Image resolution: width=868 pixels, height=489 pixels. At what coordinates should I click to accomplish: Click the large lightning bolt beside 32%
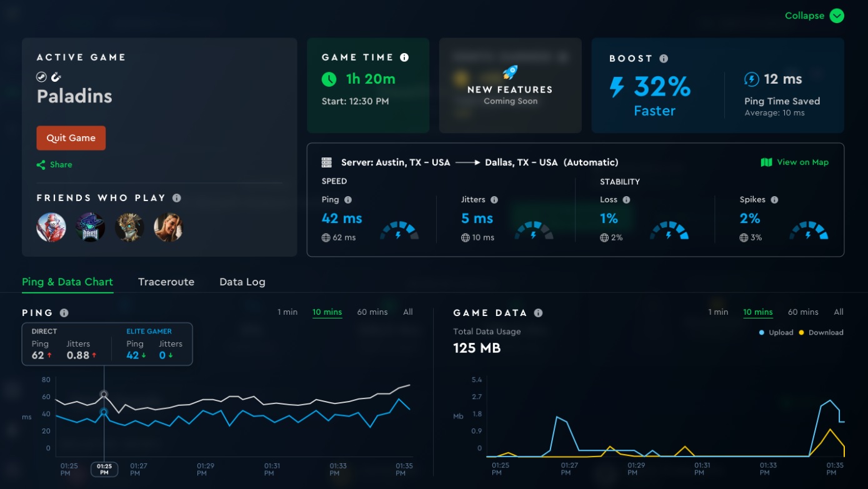(617, 87)
